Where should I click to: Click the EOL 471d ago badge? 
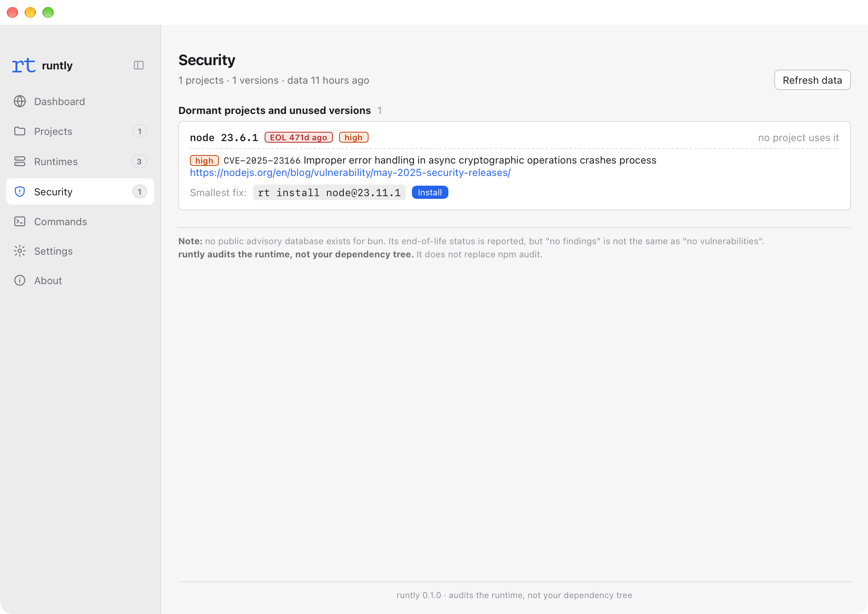point(298,137)
